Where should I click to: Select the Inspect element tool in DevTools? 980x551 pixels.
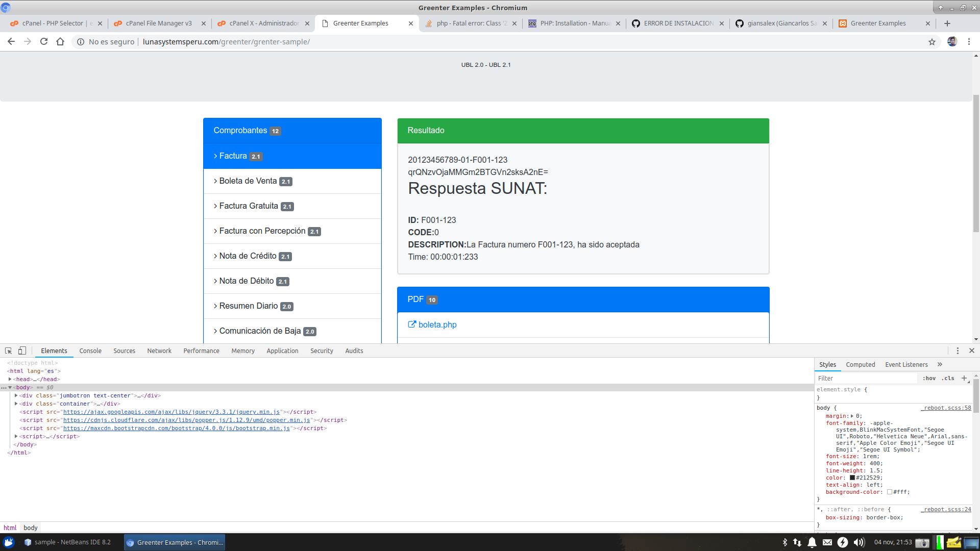click(x=9, y=350)
